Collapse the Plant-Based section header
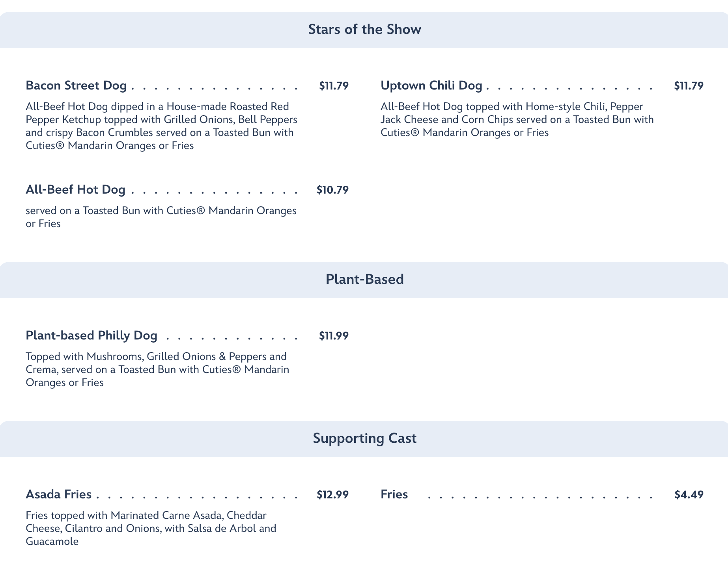 pyautogui.click(x=364, y=279)
